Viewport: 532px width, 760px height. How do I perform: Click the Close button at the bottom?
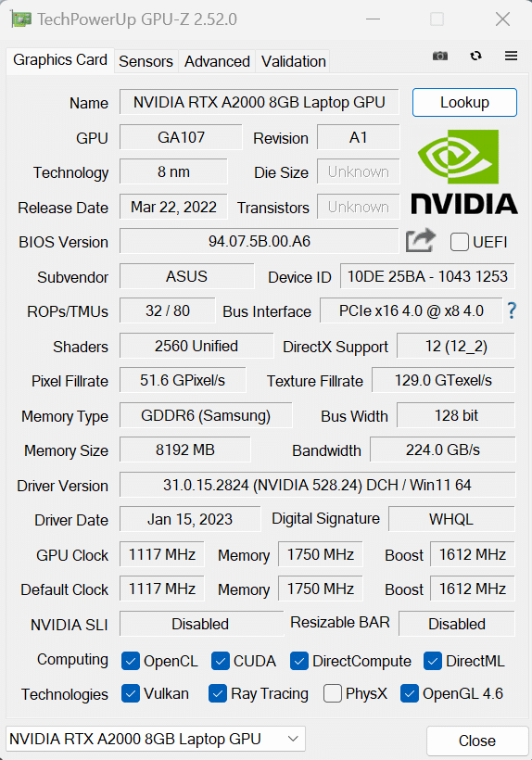pos(477,741)
